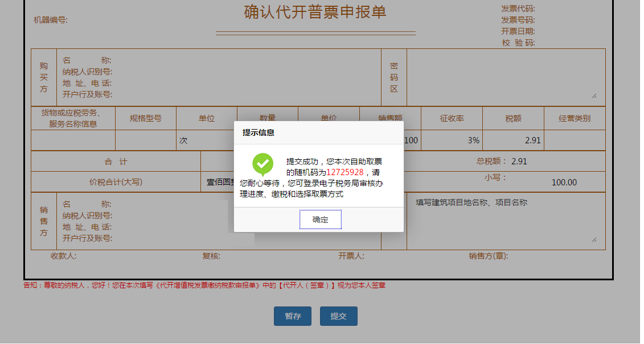
Task: Click the 价税合计(大写) label
Action: coord(116,182)
